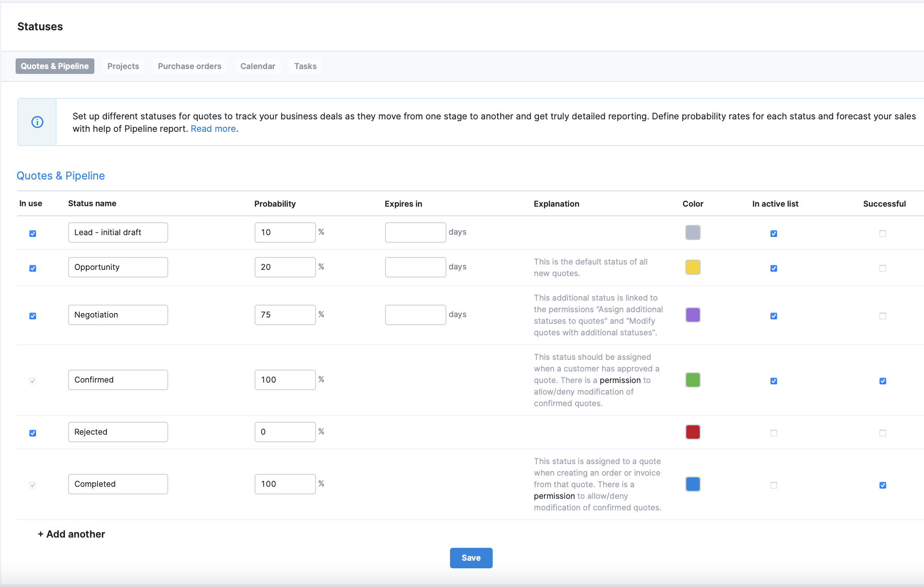Uncheck 'In use' for Rejected status

(33, 433)
